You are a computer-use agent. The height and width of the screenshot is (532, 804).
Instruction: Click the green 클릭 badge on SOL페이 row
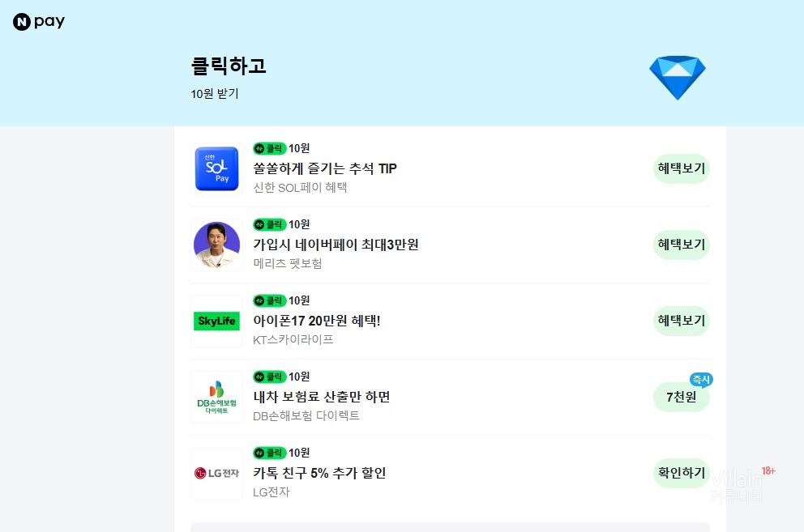pyautogui.click(x=270, y=148)
